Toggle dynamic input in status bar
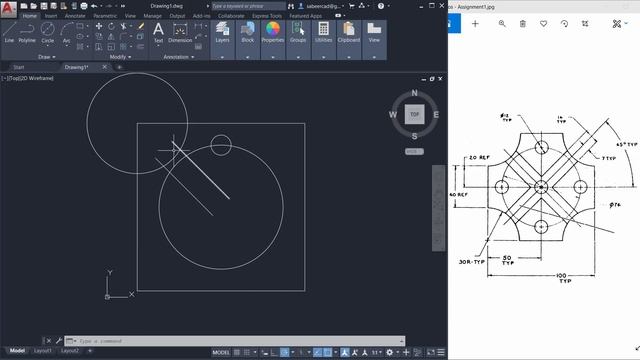 point(265,352)
